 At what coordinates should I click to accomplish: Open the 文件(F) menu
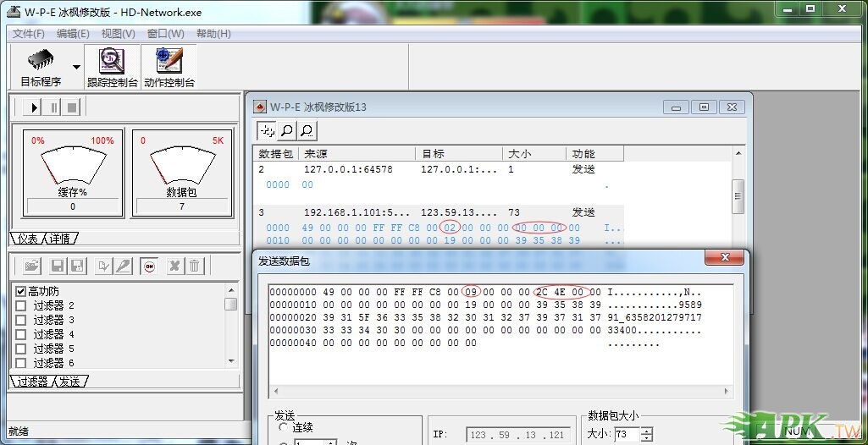pyautogui.click(x=28, y=34)
